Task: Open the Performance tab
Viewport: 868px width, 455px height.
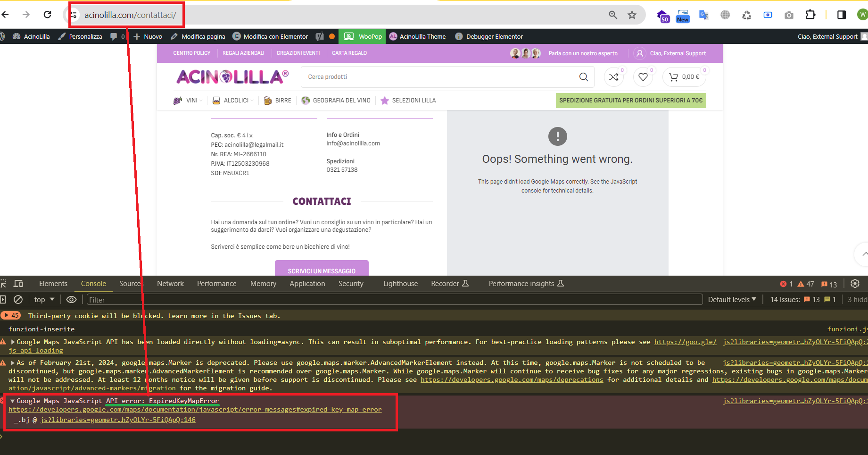Action: (x=217, y=284)
